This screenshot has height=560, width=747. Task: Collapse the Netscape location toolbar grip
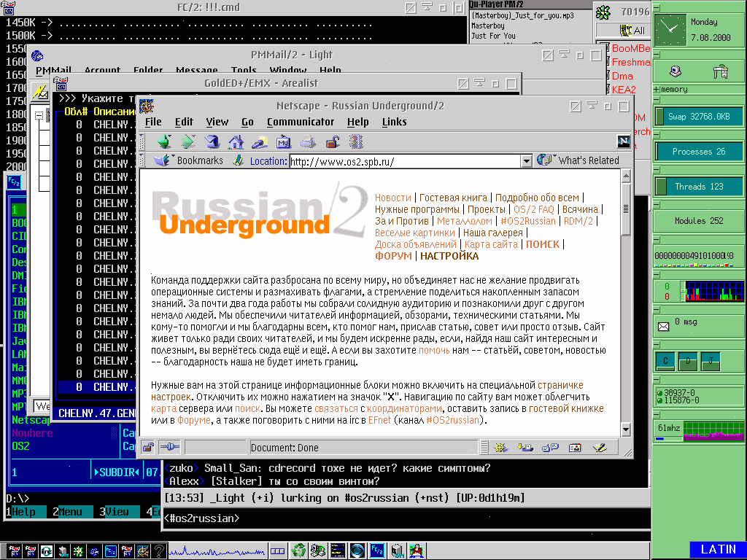(142, 161)
